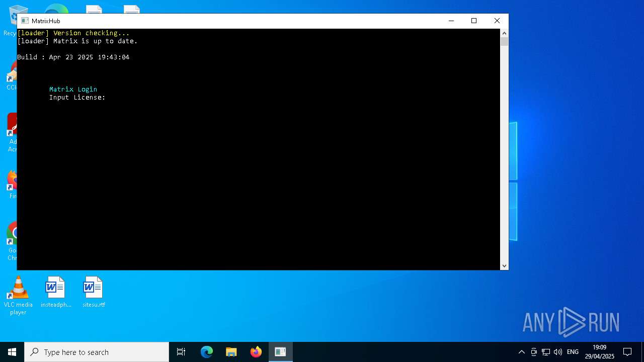Viewport: 644px width, 362px height.
Task: Minimize the MatrixHub console window
Action: pyautogui.click(x=451, y=21)
